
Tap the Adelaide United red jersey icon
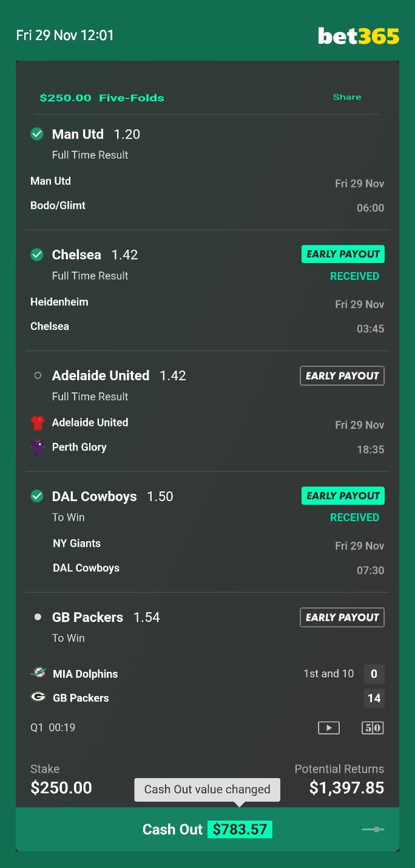point(38,423)
